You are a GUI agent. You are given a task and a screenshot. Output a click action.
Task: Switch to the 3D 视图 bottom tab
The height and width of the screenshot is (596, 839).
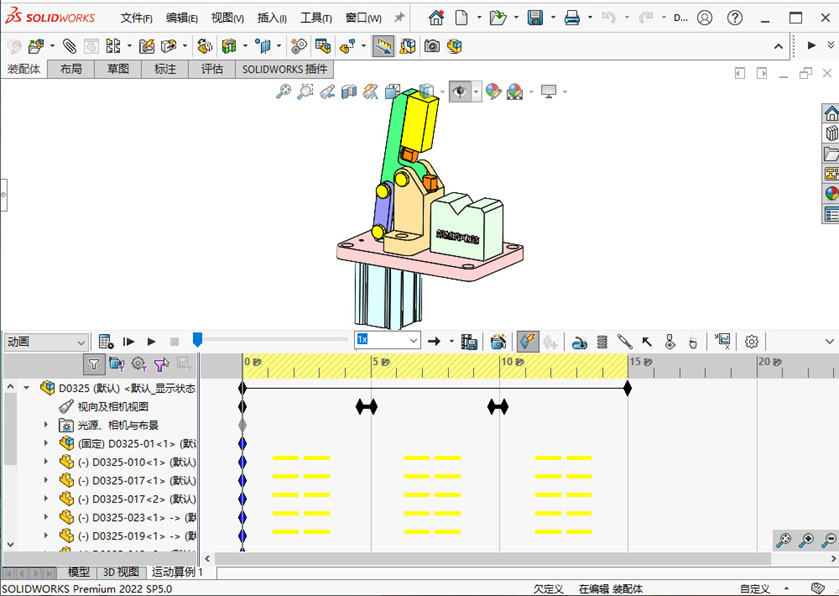pyautogui.click(x=121, y=572)
